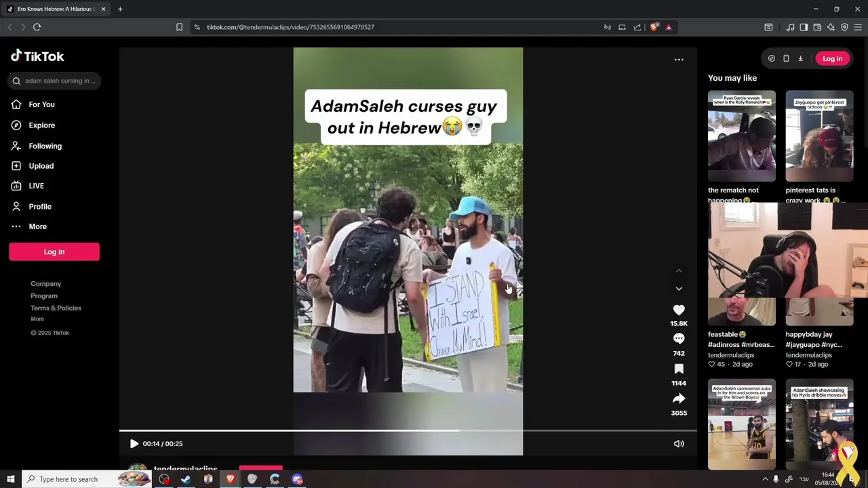
Task: Open the LIVE section
Action: tap(36, 186)
